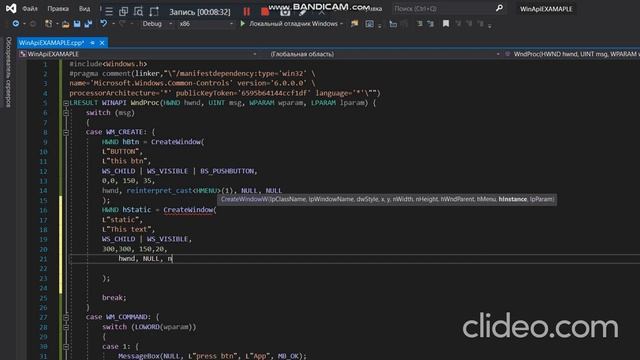Click the toolbar icon left of the bookmark
Viewport: 640px width, 360px height.
tap(431, 24)
